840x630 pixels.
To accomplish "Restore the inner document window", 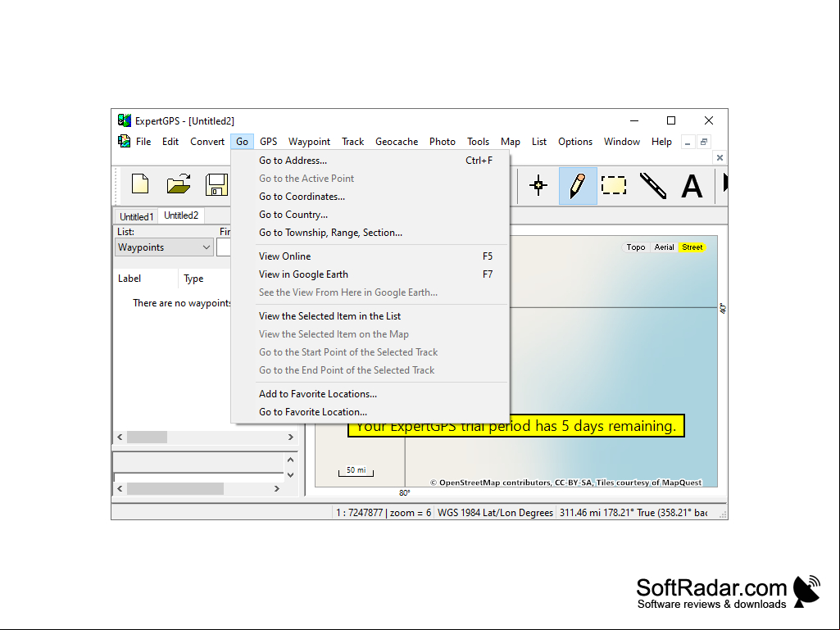I will click(x=704, y=142).
